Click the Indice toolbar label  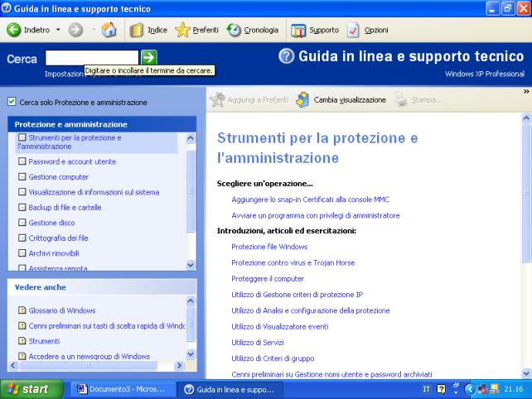157,30
